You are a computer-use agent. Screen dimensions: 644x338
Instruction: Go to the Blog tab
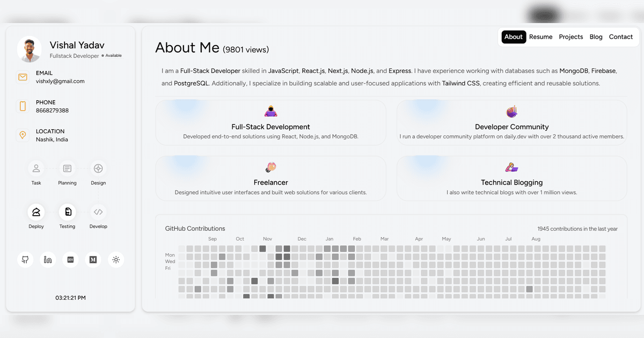coord(596,37)
